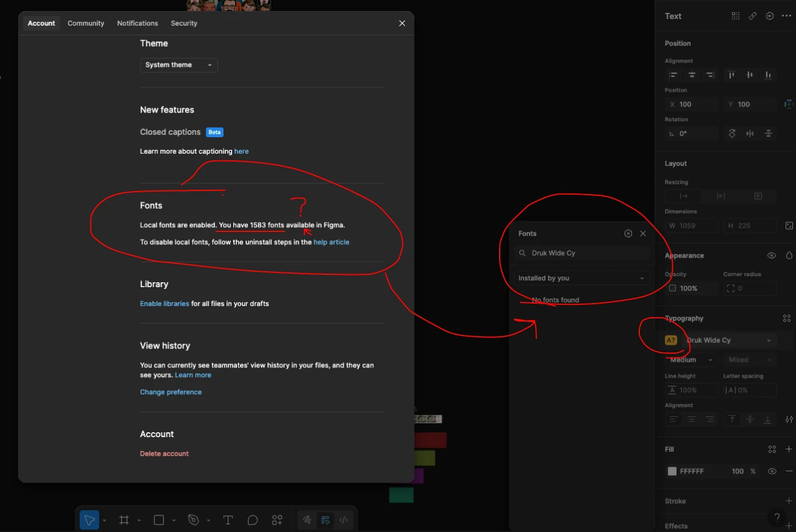Expand Rectangle shape tools chevron

coord(174,520)
